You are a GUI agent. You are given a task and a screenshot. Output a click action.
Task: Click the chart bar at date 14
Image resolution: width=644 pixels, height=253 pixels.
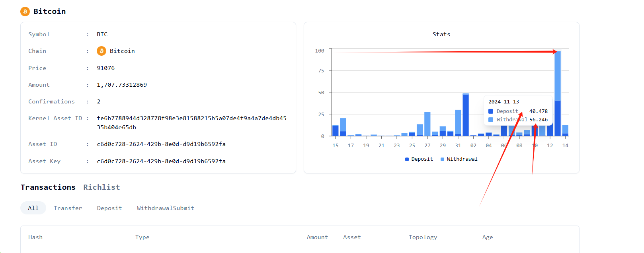coord(565,130)
